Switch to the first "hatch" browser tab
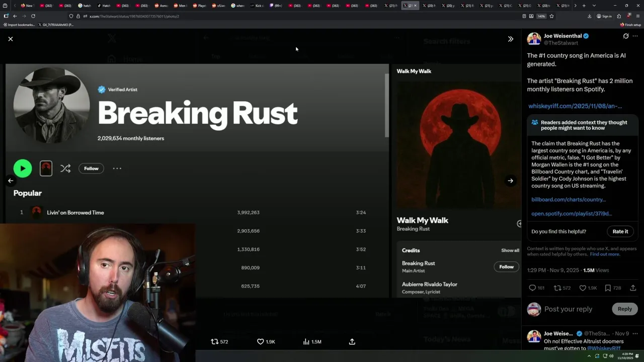Screen dimensions: 644x362 tap(85, 6)
